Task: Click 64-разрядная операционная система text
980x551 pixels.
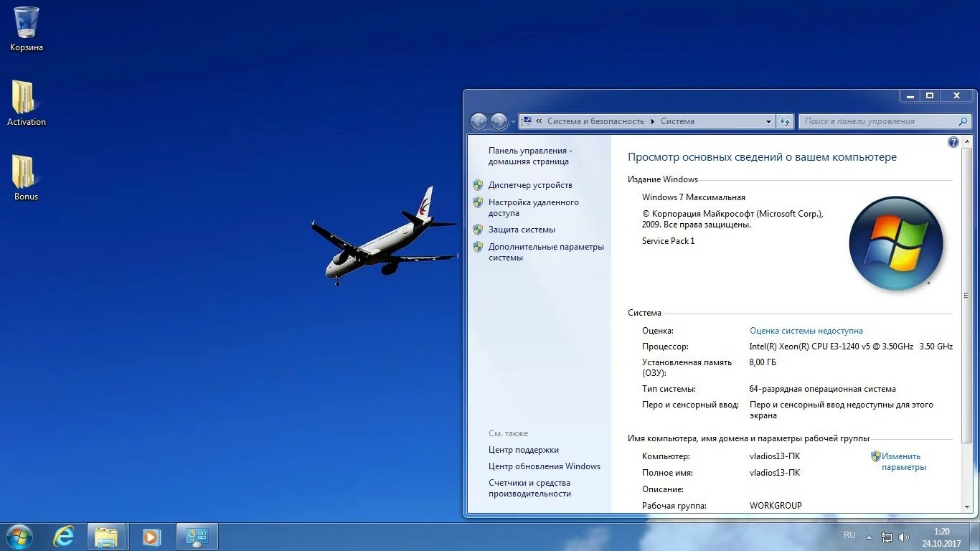Action: pos(822,389)
